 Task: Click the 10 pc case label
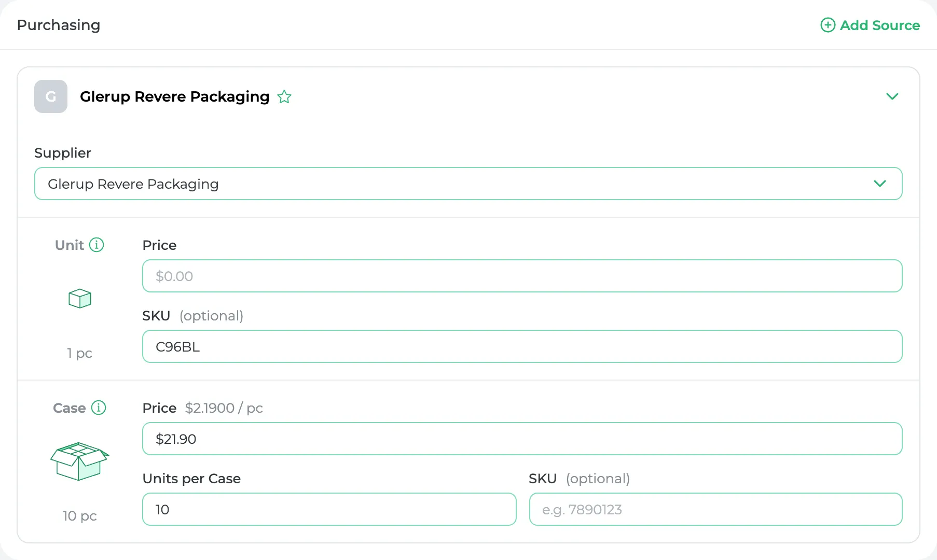coord(80,516)
